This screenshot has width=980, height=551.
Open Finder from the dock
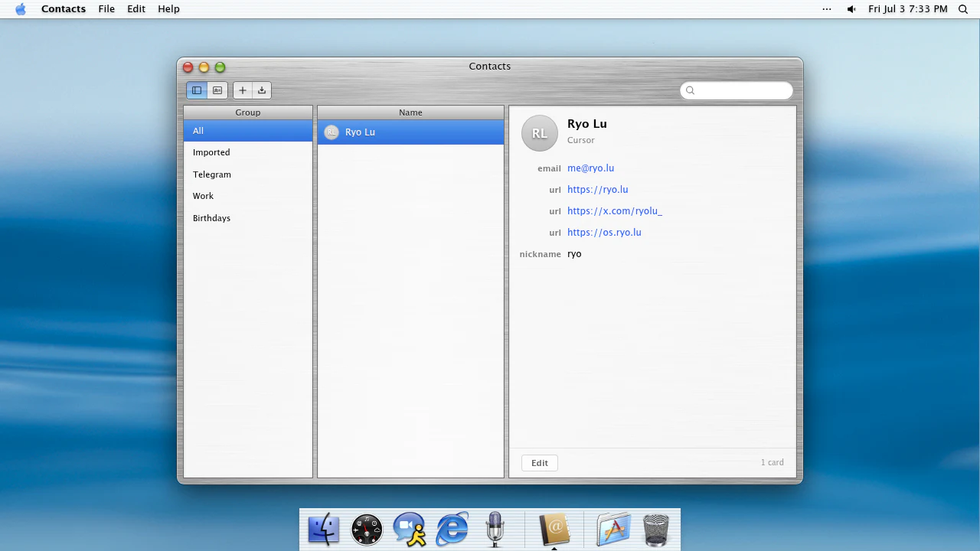point(324,530)
